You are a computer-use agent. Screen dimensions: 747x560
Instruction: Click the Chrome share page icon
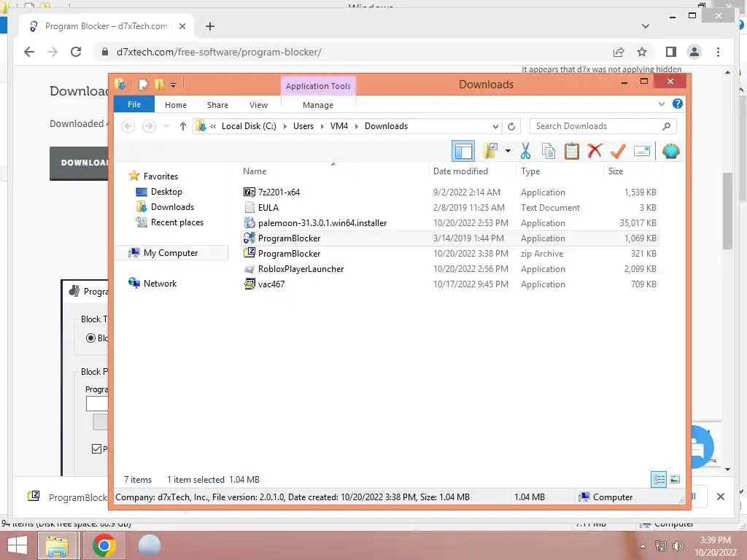tap(619, 52)
